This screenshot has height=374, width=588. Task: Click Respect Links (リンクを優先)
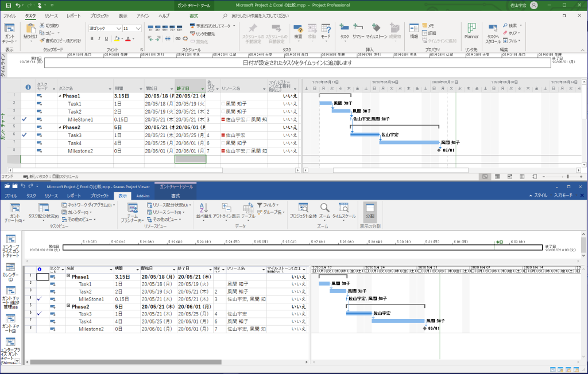pyautogui.click(x=203, y=34)
